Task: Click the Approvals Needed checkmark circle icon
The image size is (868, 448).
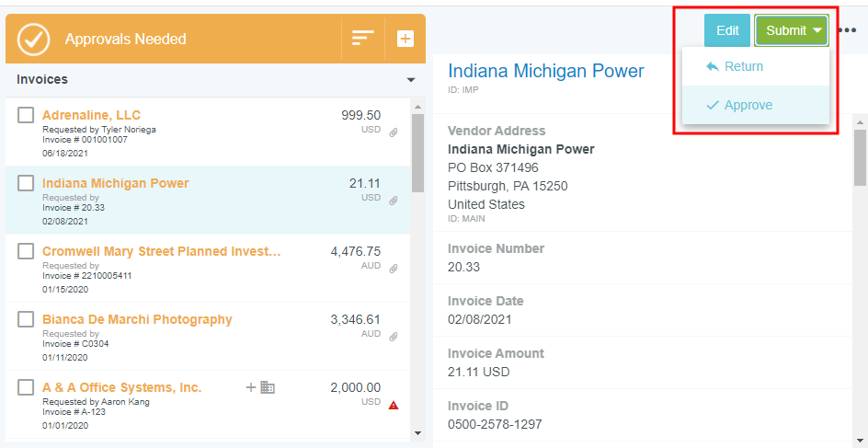Action: tap(34, 39)
